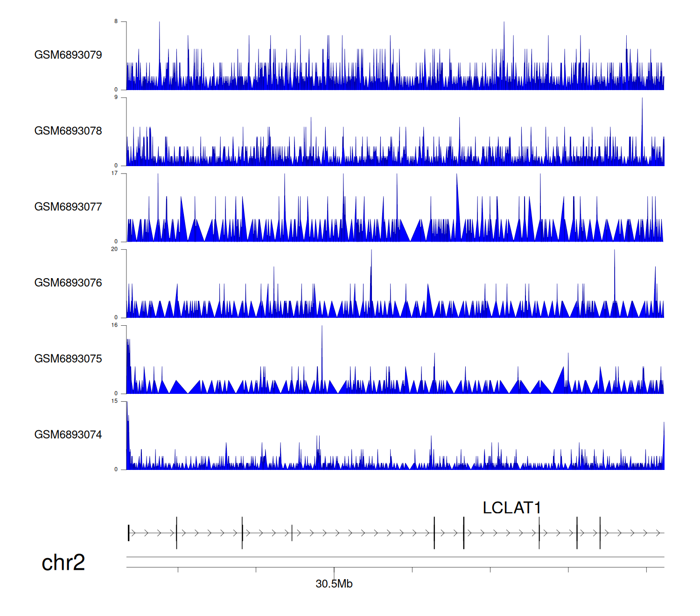Click the GSM6893075 track name
The width and height of the screenshot is (700, 616).
click(68, 359)
